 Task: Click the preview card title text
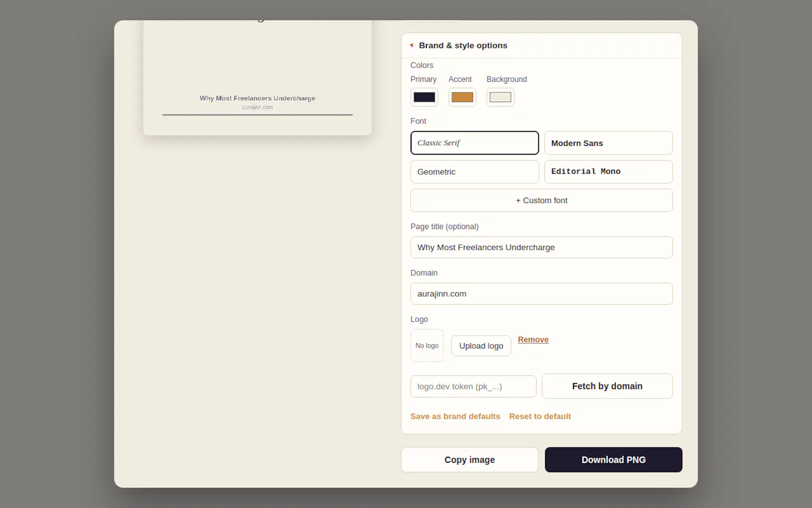click(x=257, y=98)
